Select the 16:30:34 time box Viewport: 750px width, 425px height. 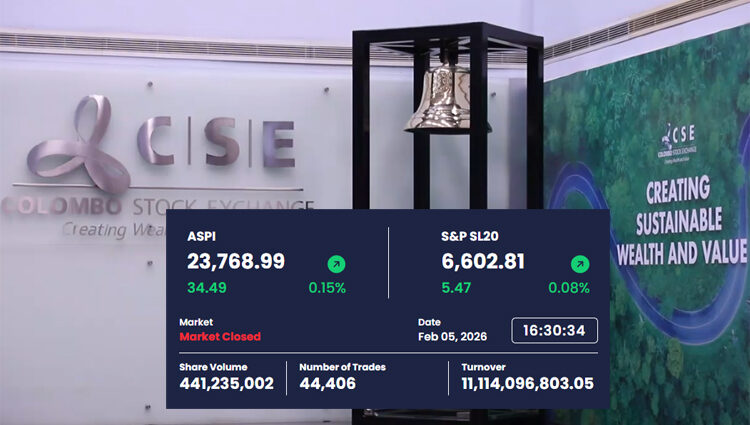554,330
